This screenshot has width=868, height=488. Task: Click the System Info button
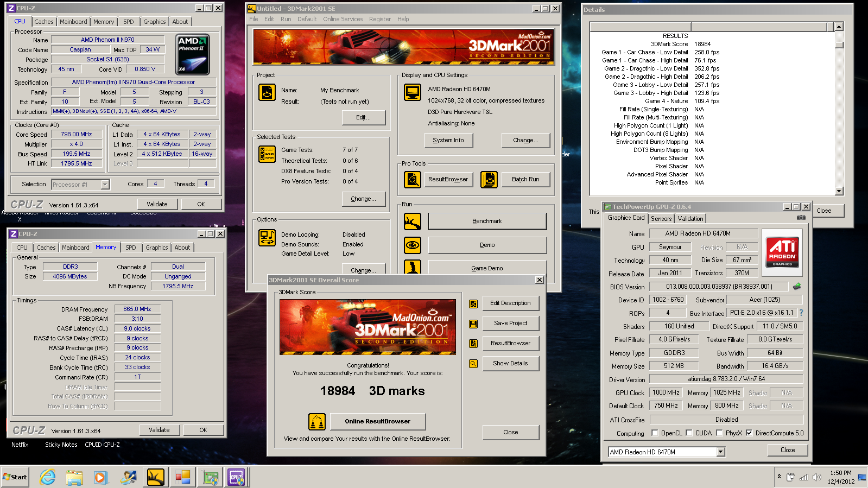(x=448, y=140)
